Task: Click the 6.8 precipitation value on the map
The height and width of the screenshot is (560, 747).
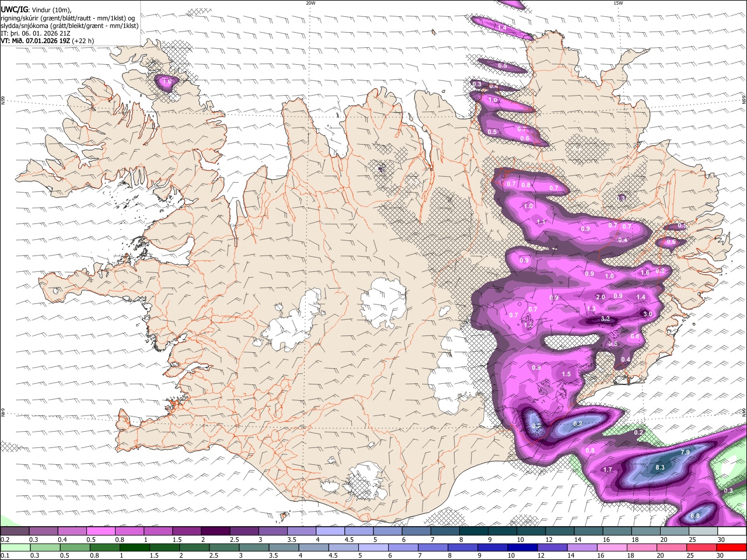Action: click(695, 516)
